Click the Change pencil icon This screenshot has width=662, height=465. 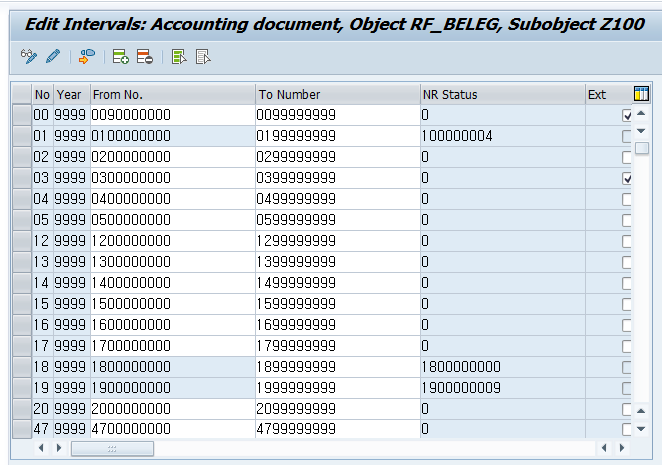(53, 56)
